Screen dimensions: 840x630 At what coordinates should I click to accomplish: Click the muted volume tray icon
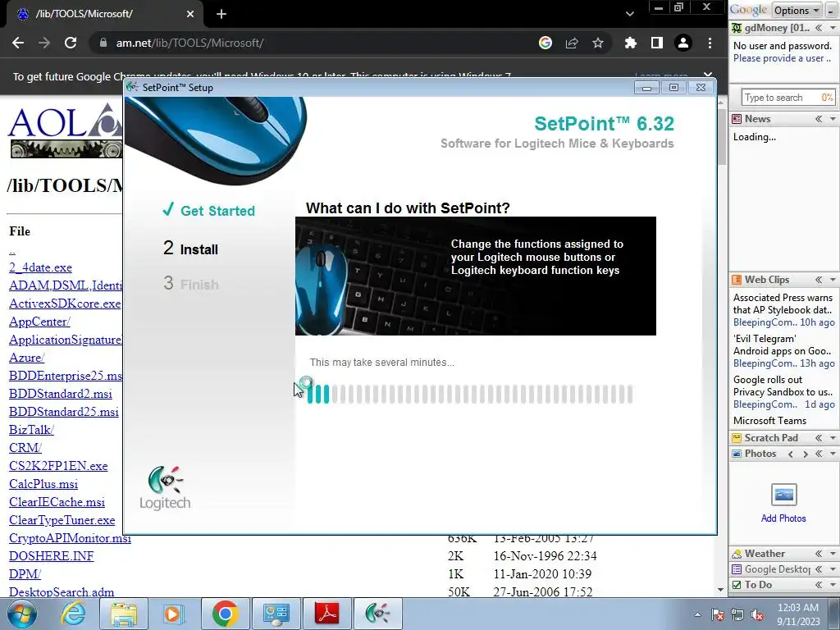point(758,614)
